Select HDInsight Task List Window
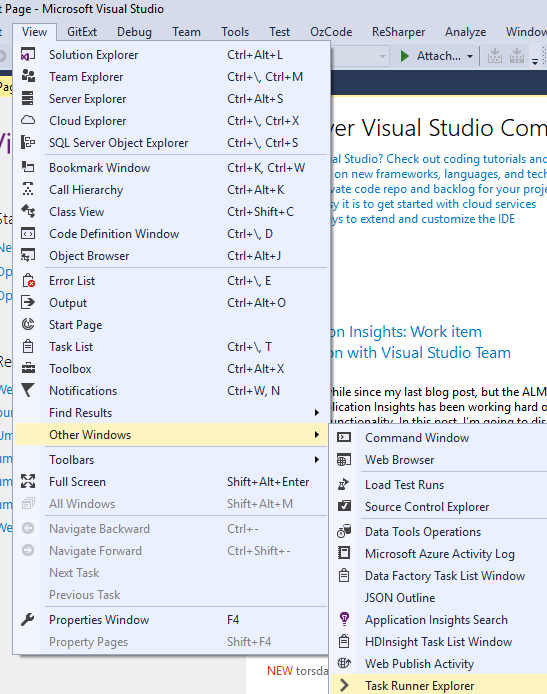547x694 pixels. pos(439,642)
